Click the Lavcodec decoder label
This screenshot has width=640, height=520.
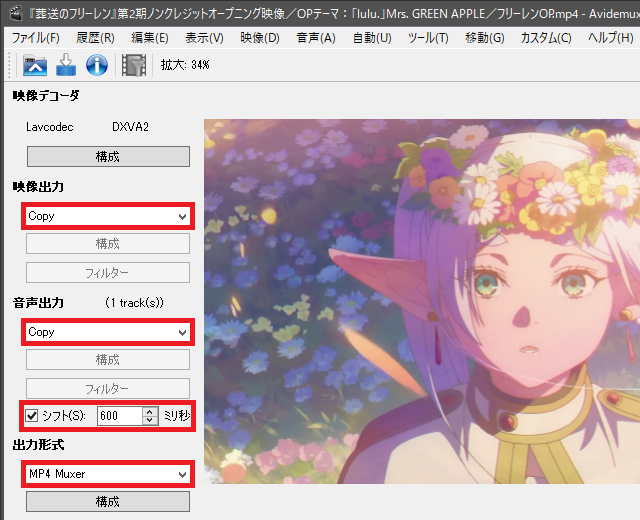(50, 127)
